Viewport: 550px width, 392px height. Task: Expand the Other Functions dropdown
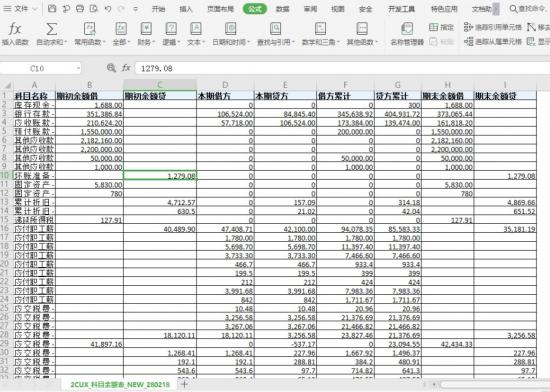pos(362,42)
